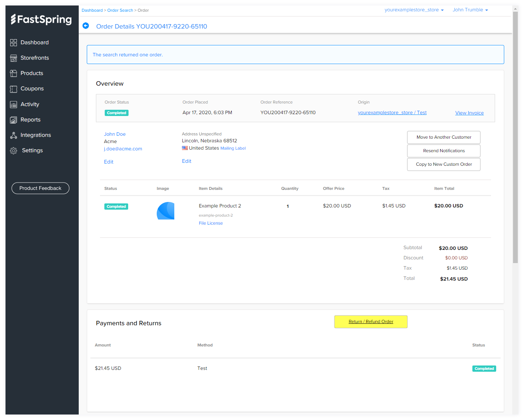Click the Integrations nodes icon

pos(14,135)
